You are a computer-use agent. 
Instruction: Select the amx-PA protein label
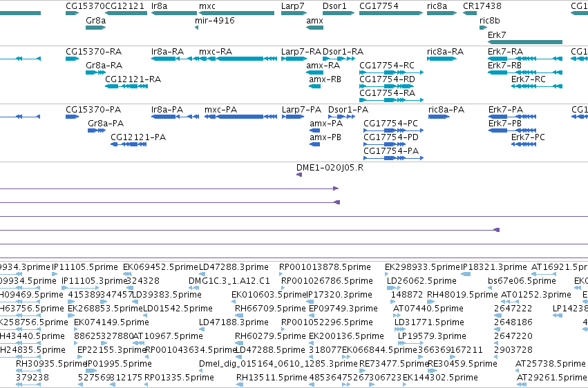(x=326, y=123)
